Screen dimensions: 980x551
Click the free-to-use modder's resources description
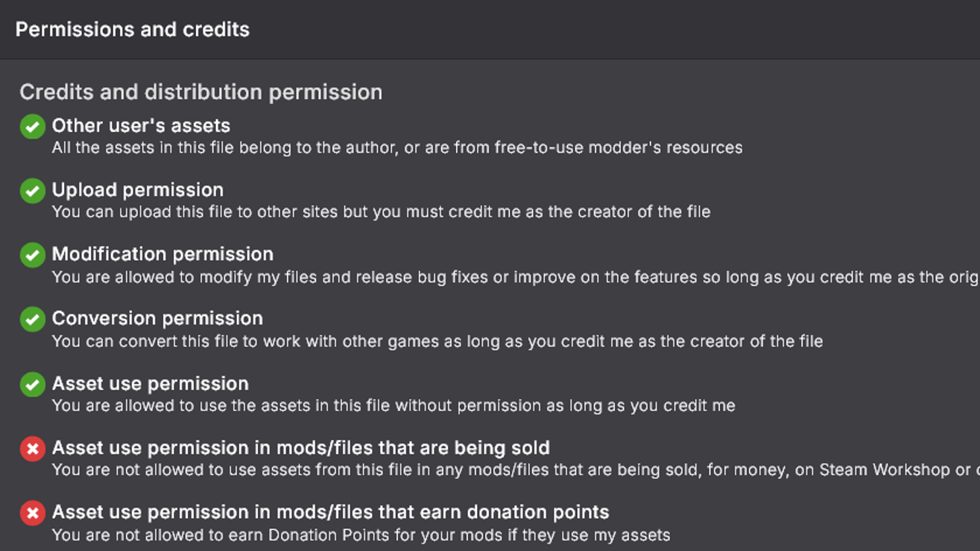tap(396, 147)
